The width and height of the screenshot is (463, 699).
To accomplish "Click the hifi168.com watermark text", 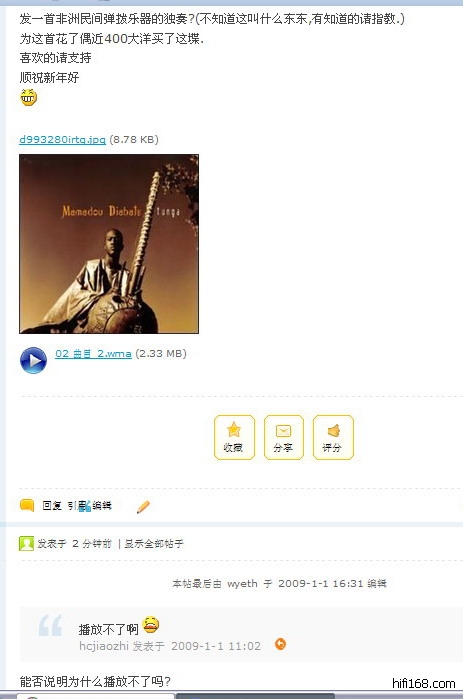I will tap(424, 683).
